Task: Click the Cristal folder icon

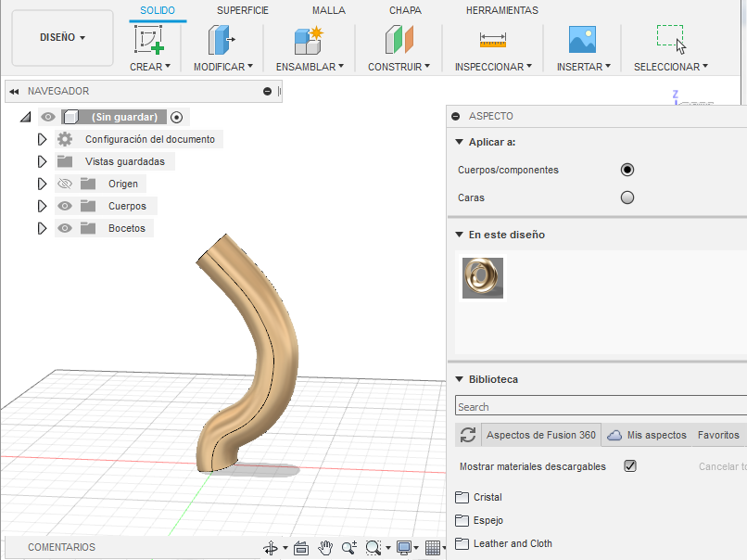Action: point(462,498)
